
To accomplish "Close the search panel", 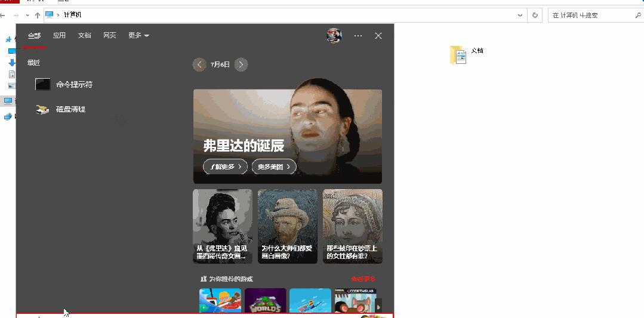I will (x=378, y=36).
